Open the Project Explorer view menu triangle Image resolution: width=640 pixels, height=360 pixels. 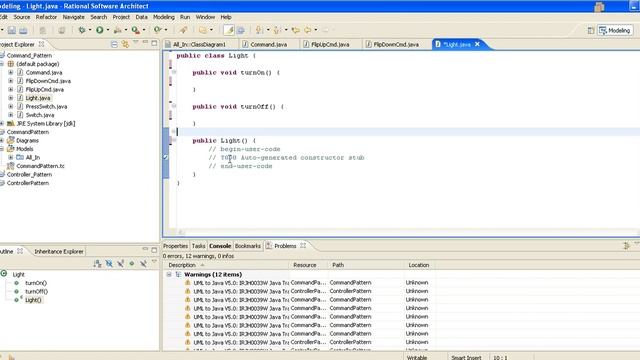(136, 42)
